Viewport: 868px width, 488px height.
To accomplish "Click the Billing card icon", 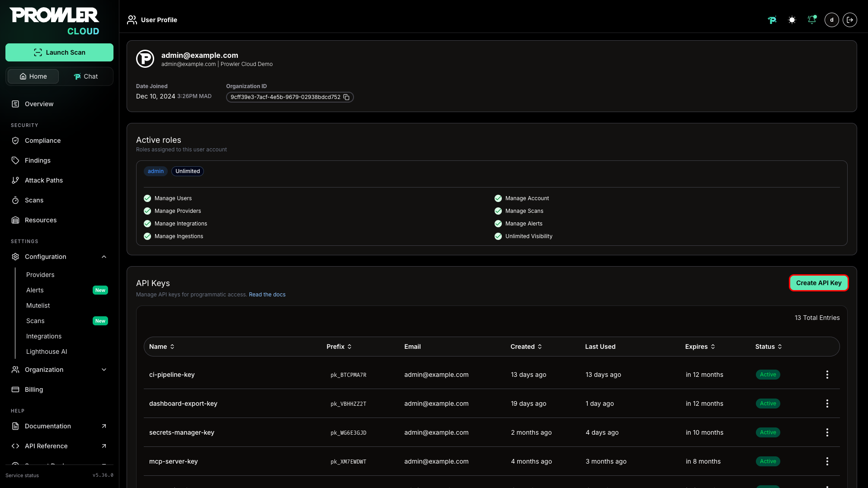I will click(15, 389).
